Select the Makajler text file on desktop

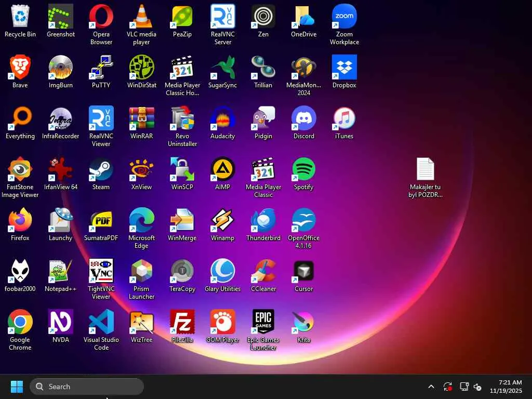pos(425,170)
